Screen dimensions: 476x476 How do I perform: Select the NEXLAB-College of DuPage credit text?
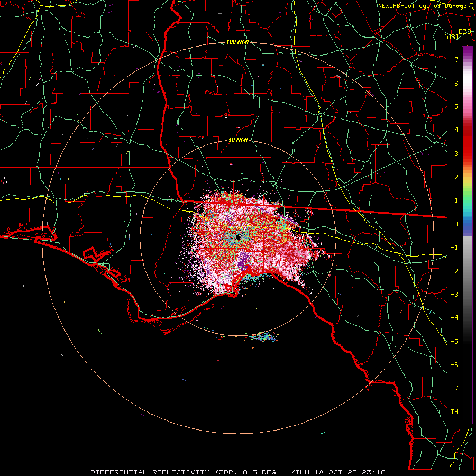425,6
